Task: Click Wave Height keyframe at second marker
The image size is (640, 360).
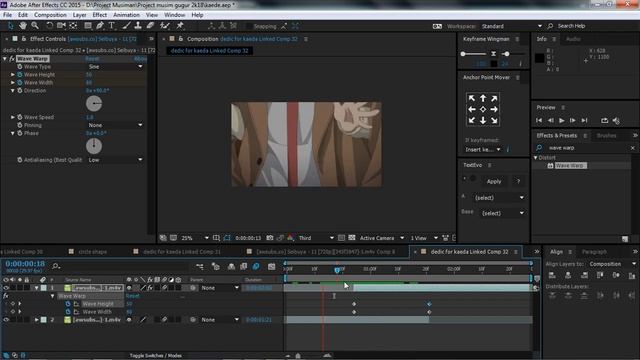Action: pyautogui.click(x=429, y=304)
